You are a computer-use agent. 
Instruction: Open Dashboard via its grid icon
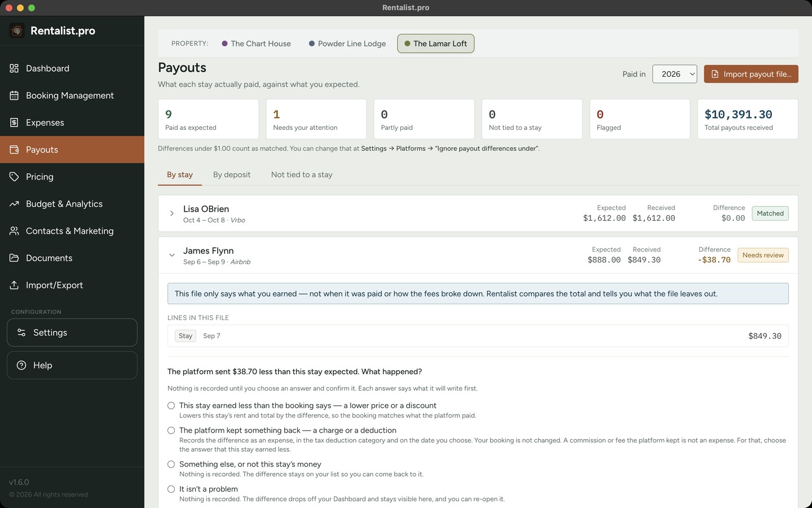(14, 68)
